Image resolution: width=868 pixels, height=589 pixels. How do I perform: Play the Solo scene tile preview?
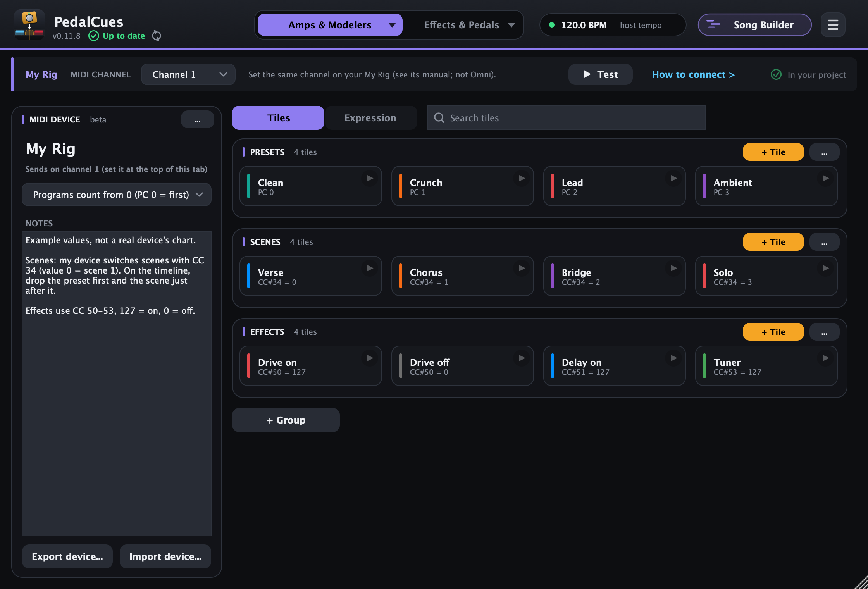point(825,268)
